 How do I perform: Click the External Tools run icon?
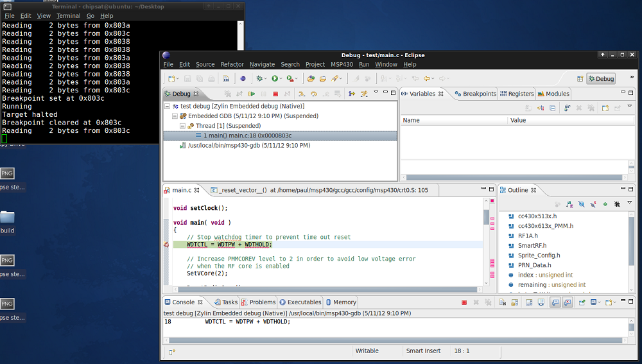pyautogui.click(x=290, y=78)
